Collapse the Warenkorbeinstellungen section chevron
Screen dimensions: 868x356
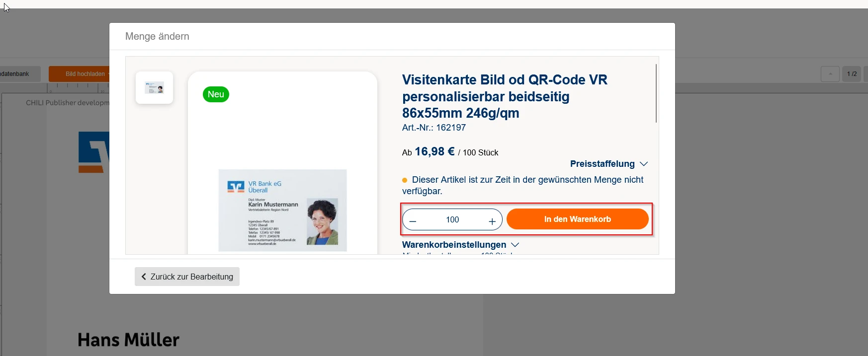click(515, 245)
